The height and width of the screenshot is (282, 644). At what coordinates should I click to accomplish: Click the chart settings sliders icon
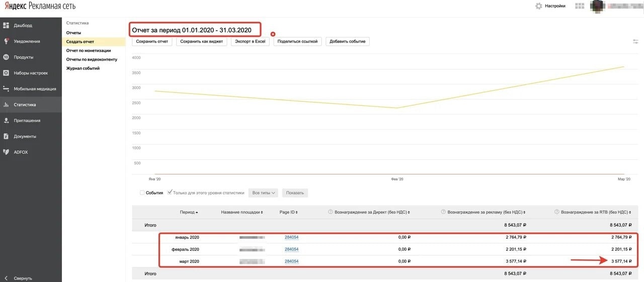pyautogui.click(x=636, y=42)
